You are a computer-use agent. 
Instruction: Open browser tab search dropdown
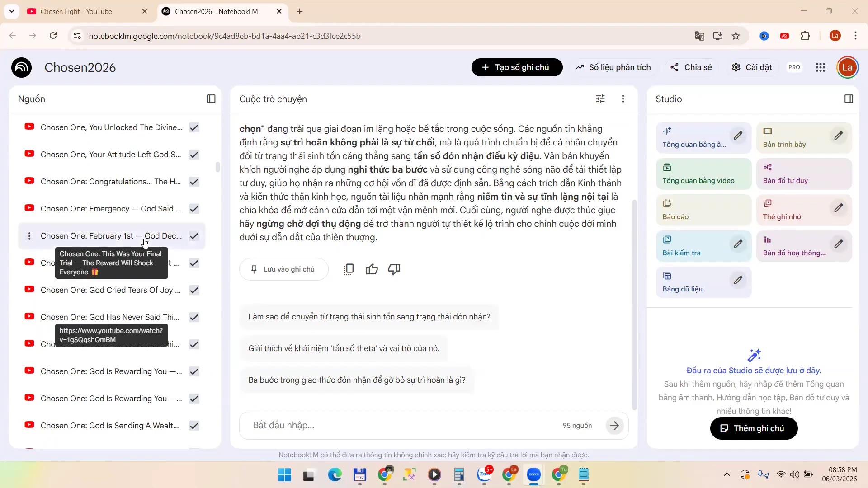pyautogui.click(x=12, y=11)
